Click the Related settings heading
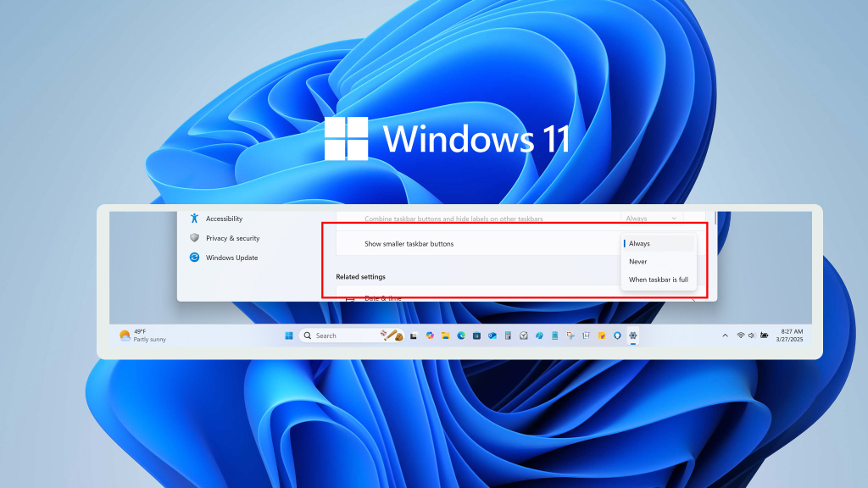The width and height of the screenshot is (868, 488). pyautogui.click(x=360, y=277)
